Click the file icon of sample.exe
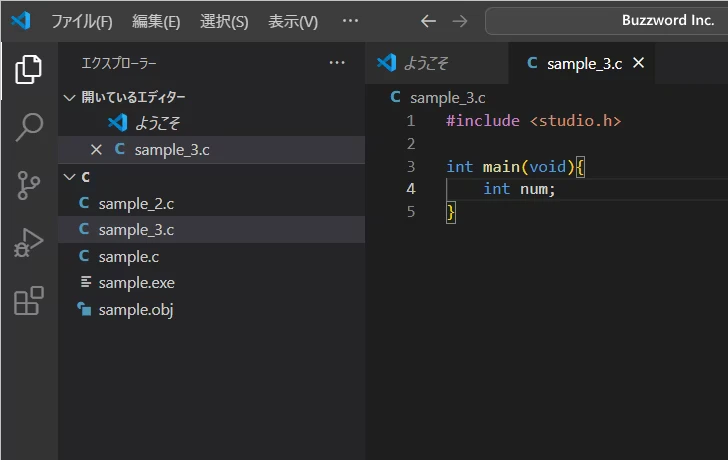This screenshot has height=460, width=728. coord(85,282)
